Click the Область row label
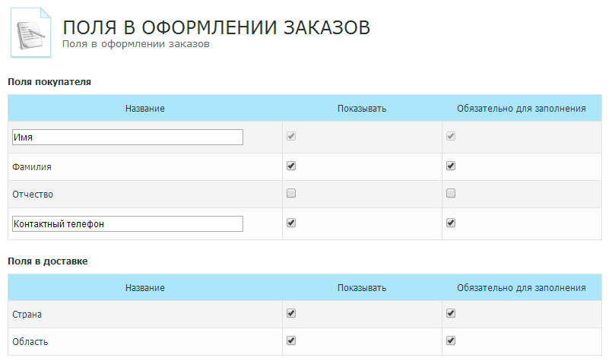 [x=30, y=342]
